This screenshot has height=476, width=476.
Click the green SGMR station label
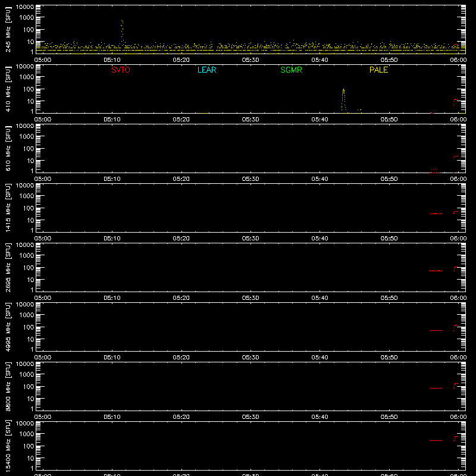tap(291, 70)
